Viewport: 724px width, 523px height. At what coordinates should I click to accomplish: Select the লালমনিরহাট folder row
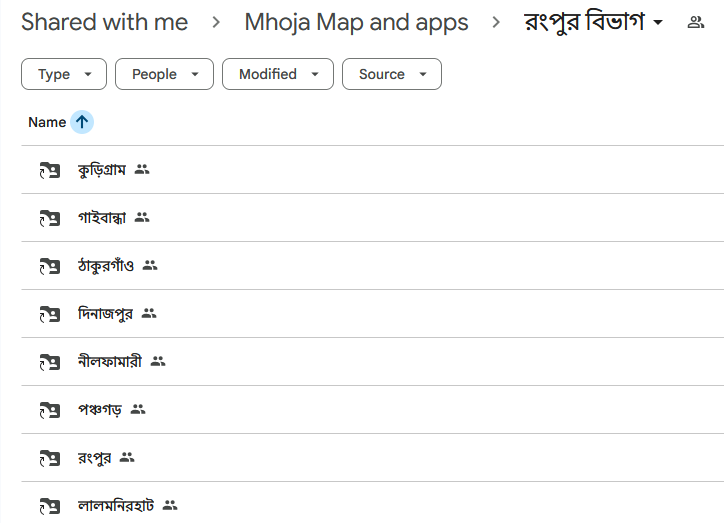373,505
